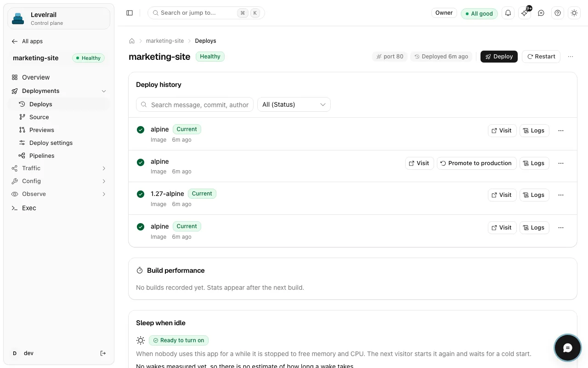Open the All (Status) filter dropdown
The width and height of the screenshot is (588, 368).
pyautogui.click(x=294, y=104)
